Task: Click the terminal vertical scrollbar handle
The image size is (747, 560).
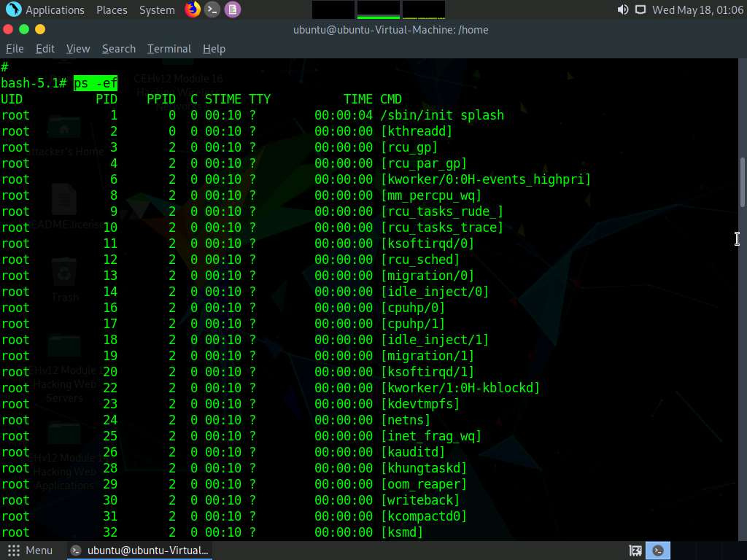Action: 743,182
